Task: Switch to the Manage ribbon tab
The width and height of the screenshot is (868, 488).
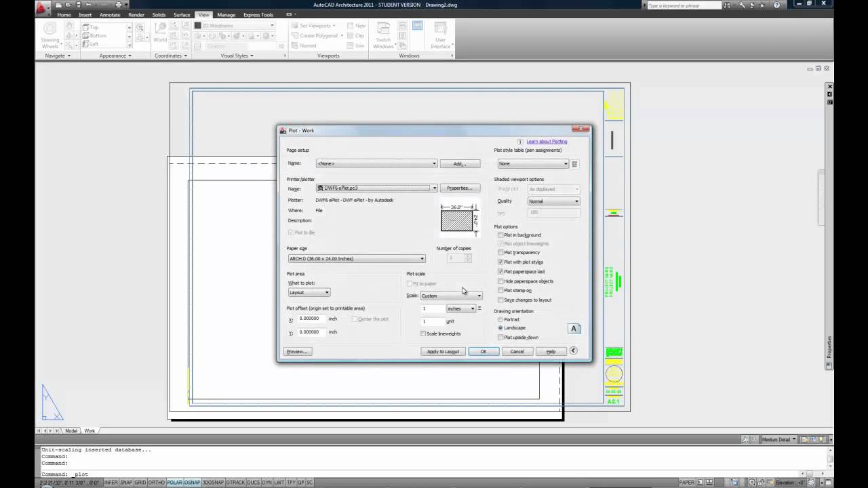Action: click(x=226, y=14)
